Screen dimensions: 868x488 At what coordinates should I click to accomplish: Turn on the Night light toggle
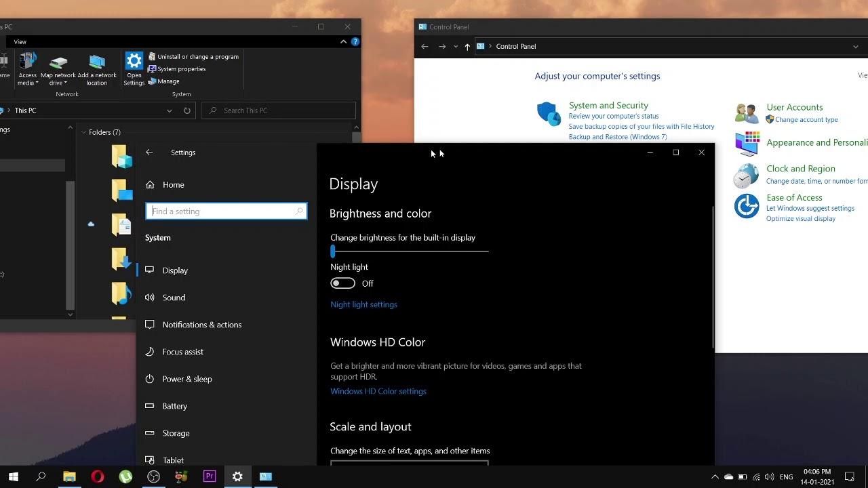tap(342, 283)
